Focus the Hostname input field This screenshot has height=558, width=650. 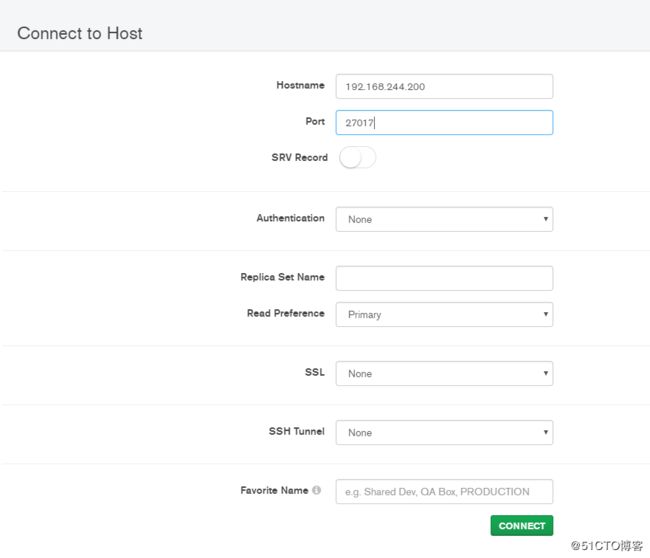(444, 87)
